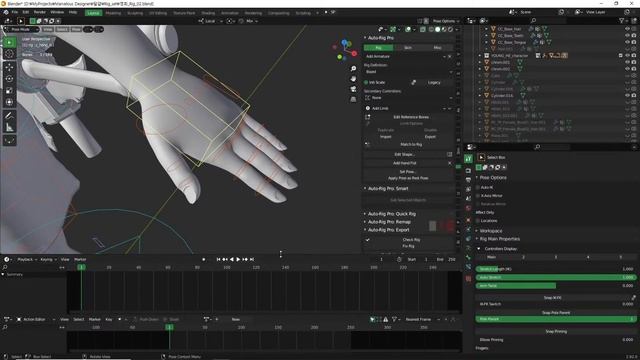640x360 pixels.
Task: Open the Output properties tab icon
Action: (x=468, y=180)
